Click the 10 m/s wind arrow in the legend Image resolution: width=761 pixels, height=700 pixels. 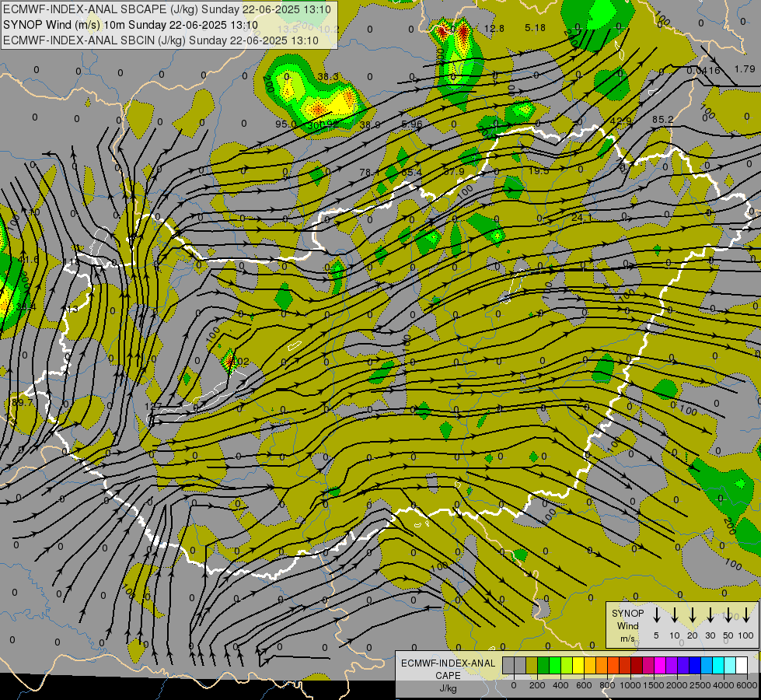point(674,615)
